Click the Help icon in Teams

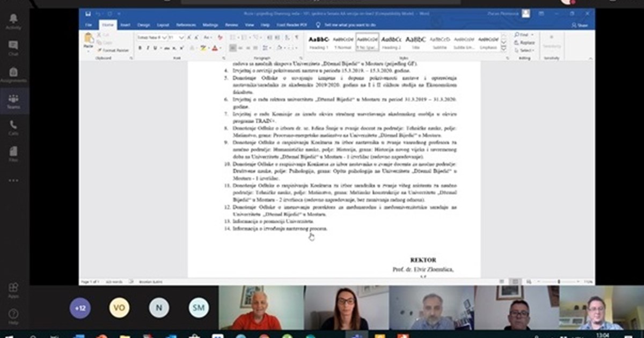pos(13,315)
